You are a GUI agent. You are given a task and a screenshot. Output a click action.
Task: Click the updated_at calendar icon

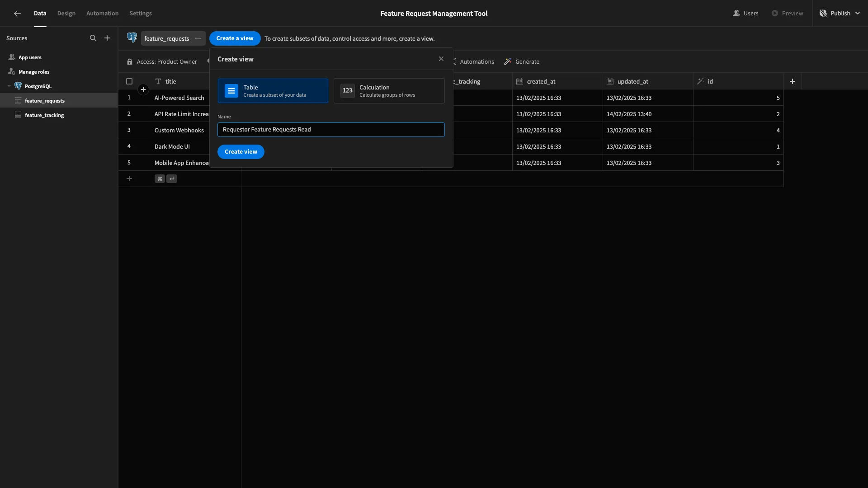[610, 81]
